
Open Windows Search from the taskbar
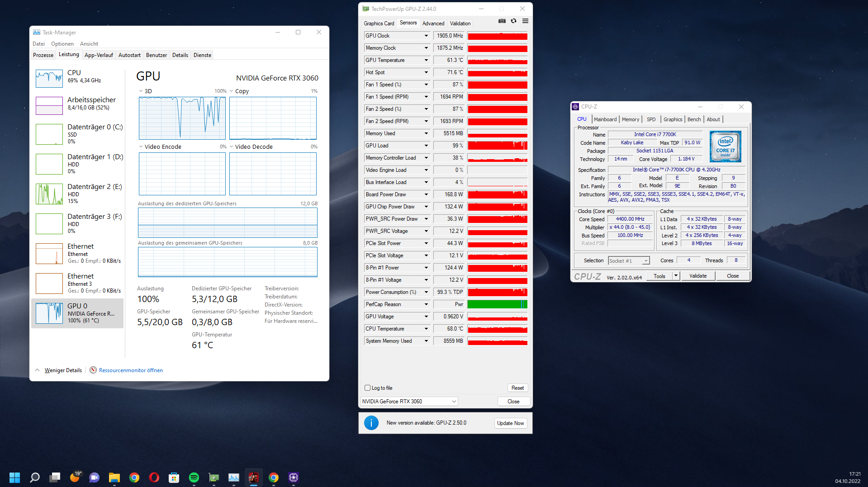pos(35,478)
